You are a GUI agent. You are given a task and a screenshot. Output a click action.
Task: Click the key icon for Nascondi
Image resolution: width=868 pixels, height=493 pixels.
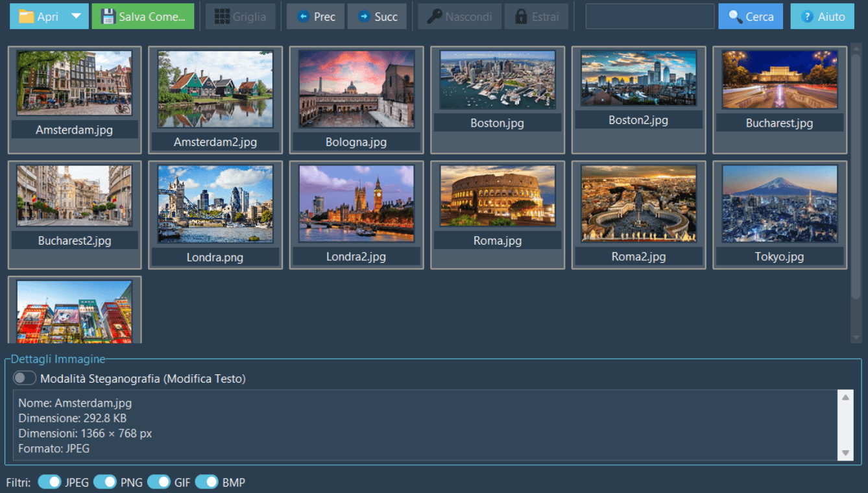pyautogui.click(x=435, y=17)
